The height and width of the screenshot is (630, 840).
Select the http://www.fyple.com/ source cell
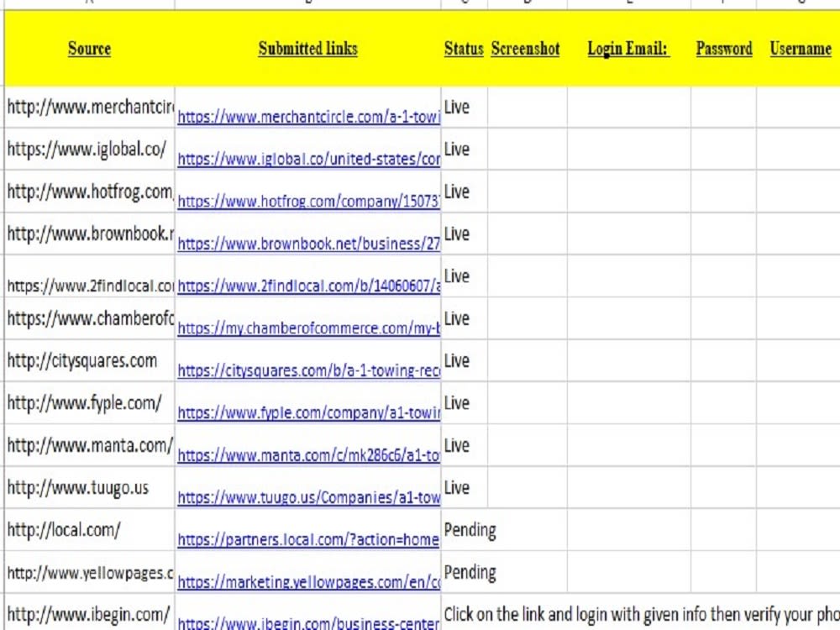click(90, 403)
